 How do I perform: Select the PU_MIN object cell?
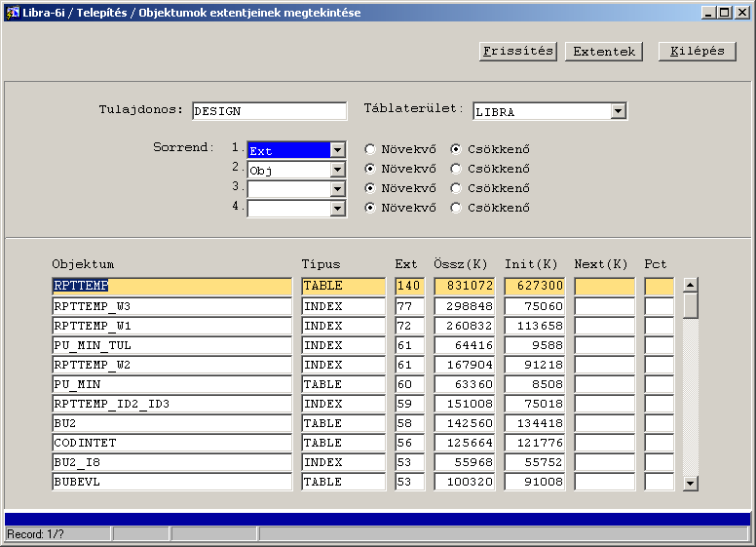(x=172, y=384)
